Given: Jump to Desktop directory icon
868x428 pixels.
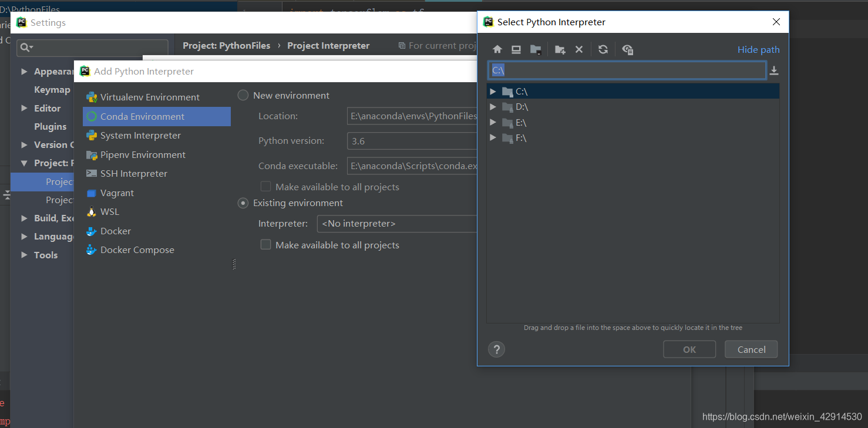Looking at the screenshot, I should [516, 50].
